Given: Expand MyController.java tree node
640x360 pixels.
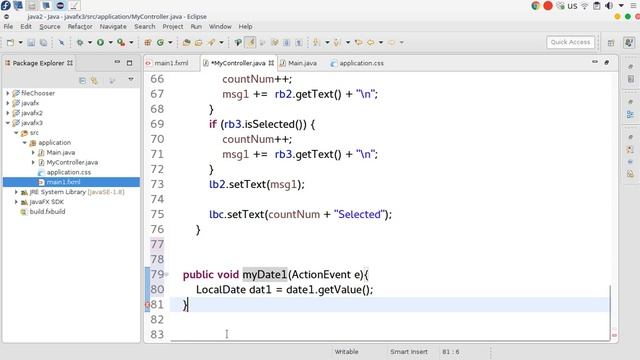Looking at the screenshot, I should pos(33,162).
